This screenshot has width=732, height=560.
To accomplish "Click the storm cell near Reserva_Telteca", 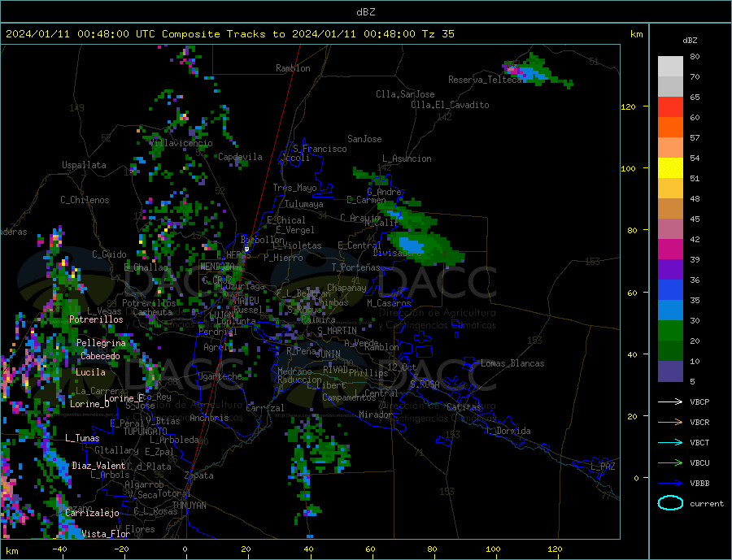I will [x=537, y=71].
